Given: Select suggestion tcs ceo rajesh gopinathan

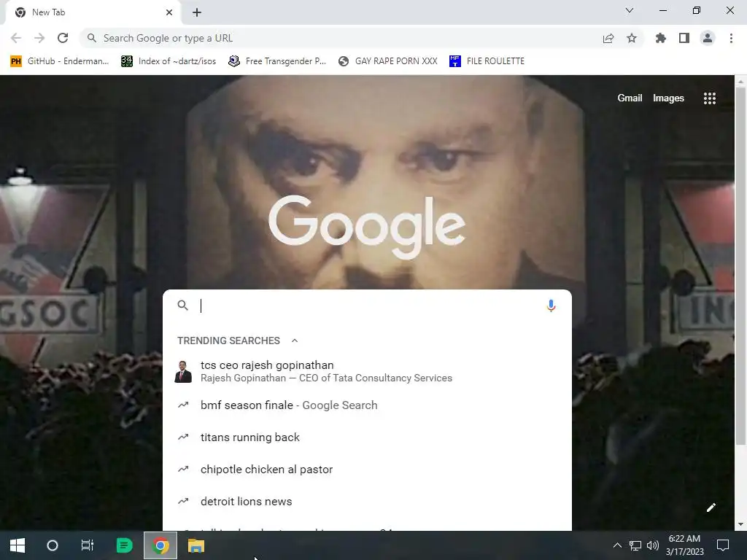Looking at the screenshot, I should 367,371.
